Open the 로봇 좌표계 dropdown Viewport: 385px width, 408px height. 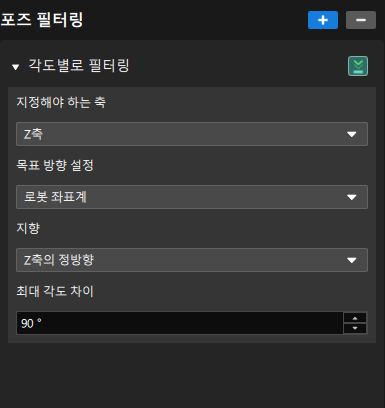pos(192,197)
